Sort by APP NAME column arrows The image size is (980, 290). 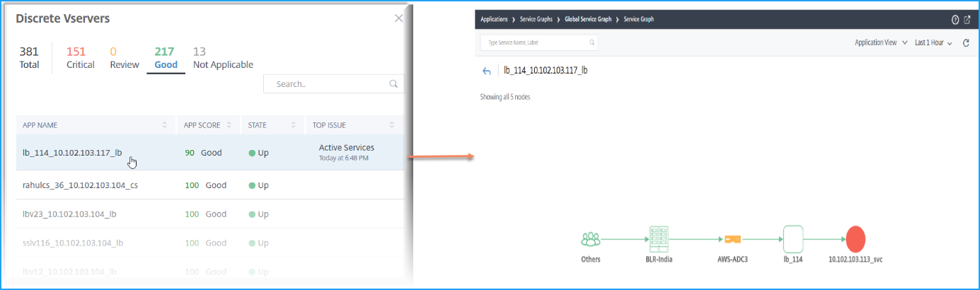point(165,125)
